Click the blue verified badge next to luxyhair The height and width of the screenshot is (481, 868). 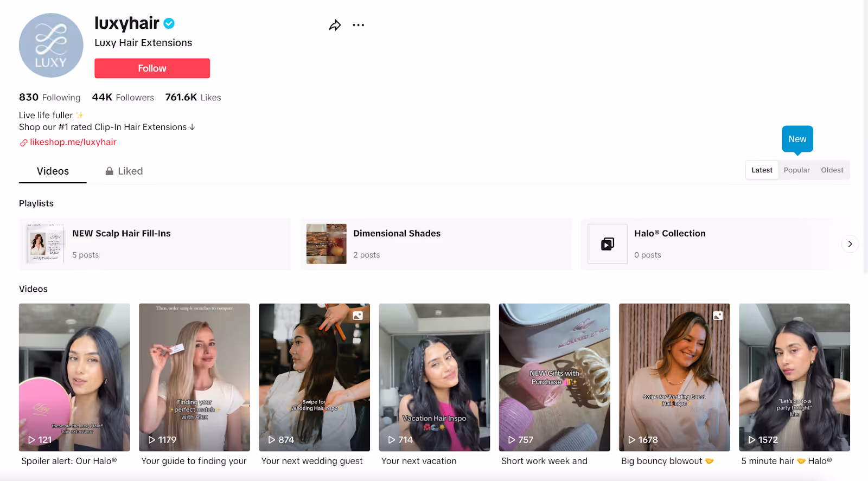[169, 23]
